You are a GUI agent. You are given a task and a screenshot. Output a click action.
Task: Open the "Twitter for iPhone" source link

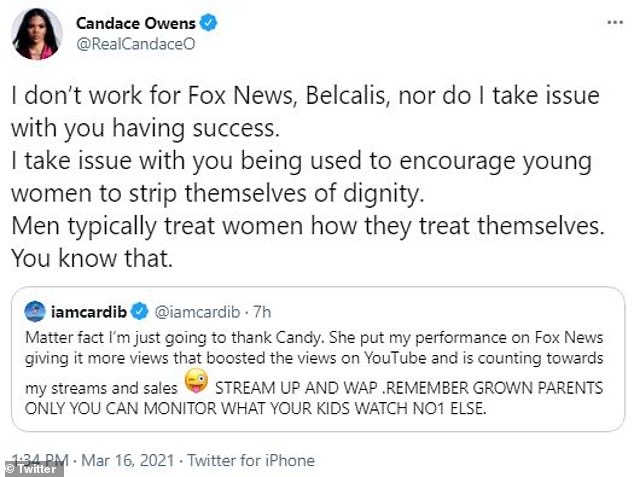(x=254, y=461)
